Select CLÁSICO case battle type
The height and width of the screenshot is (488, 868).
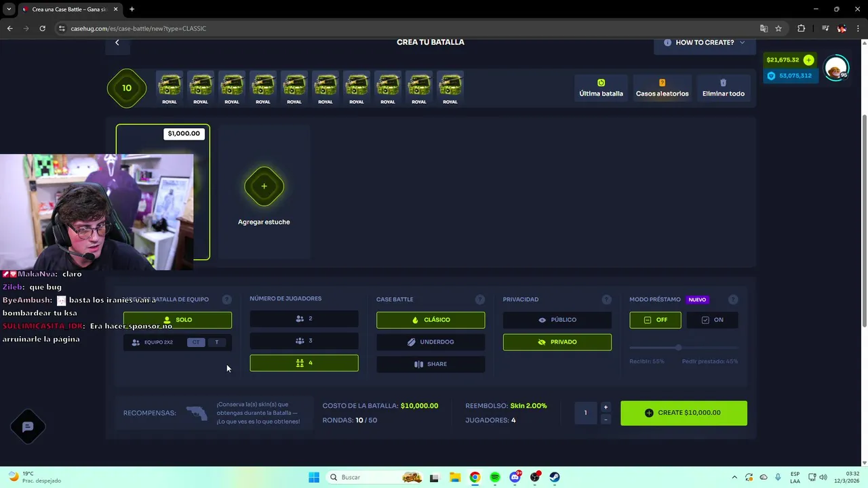point(431,320)
